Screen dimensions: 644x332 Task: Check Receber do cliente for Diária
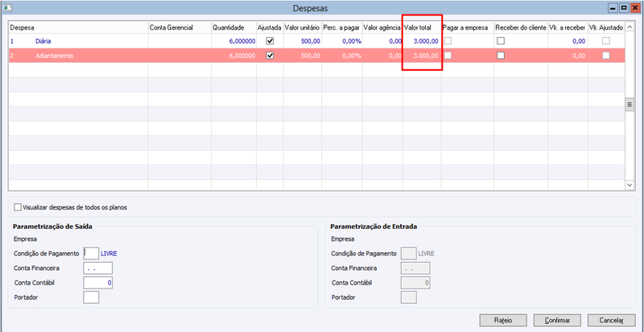pos(501,41)
